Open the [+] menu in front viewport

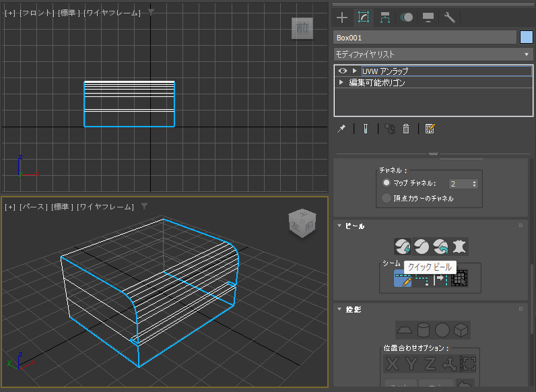coord(10,13)
